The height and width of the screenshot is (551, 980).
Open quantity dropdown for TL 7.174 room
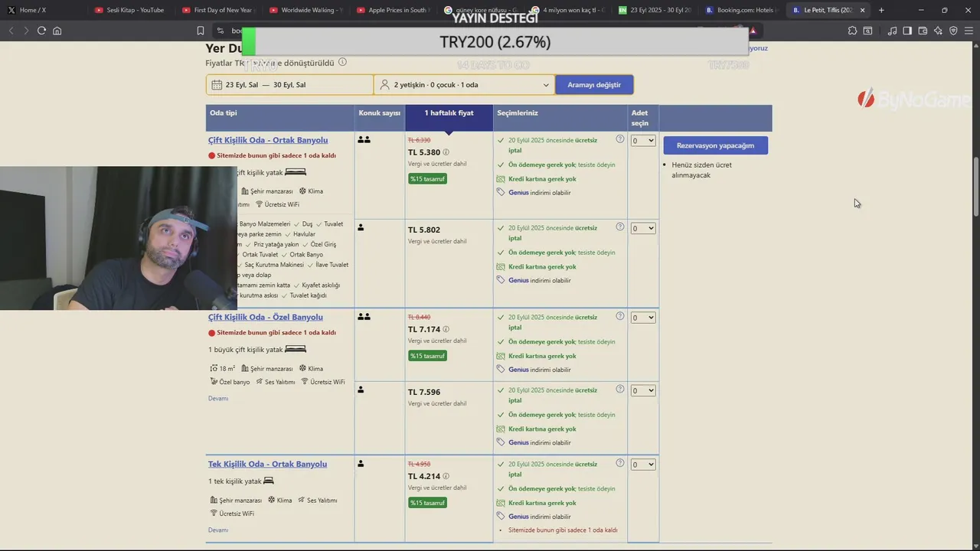coord(643,318)
